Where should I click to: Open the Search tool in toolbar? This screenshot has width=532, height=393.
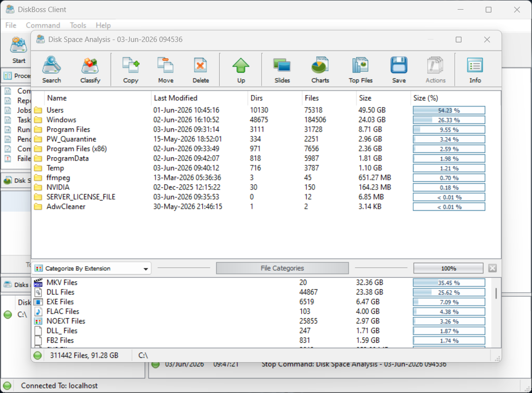coord(52,69)
